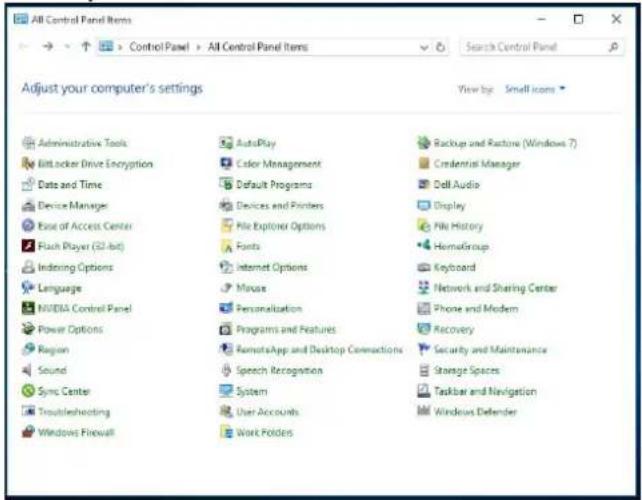Open the File History link
This screenshot has height=500, width=642.
pos(458,226)
